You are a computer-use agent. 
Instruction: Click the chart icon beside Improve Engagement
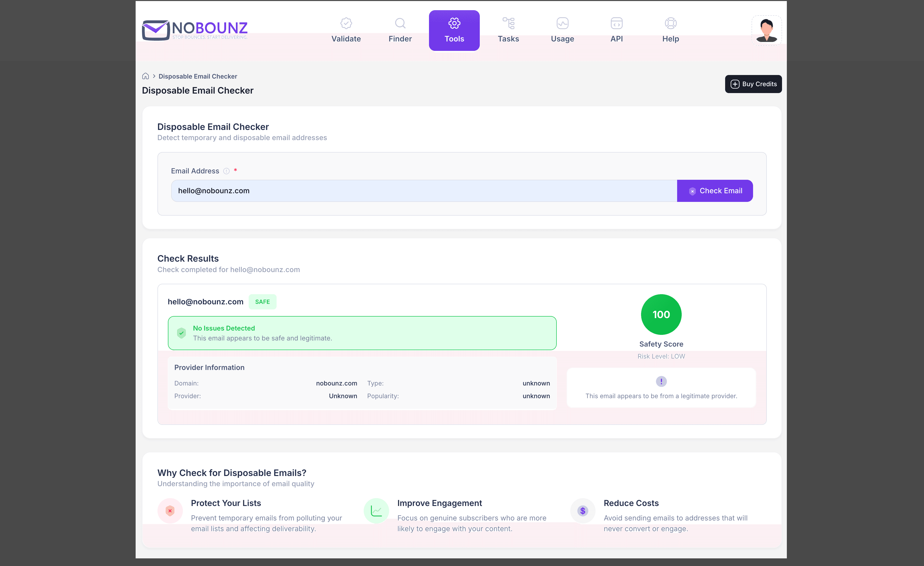click(x=376, y=511)
